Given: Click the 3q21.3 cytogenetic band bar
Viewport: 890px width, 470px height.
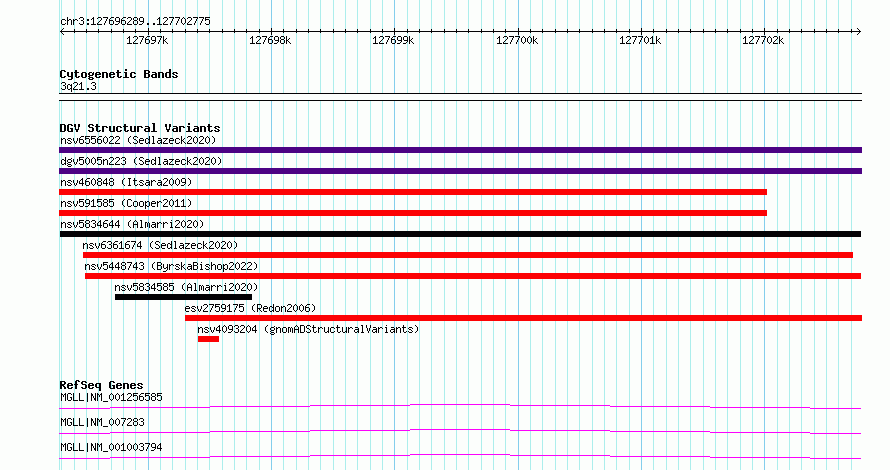Looking at the screenshot, I should pyautogui.click(x=460, y=97).
